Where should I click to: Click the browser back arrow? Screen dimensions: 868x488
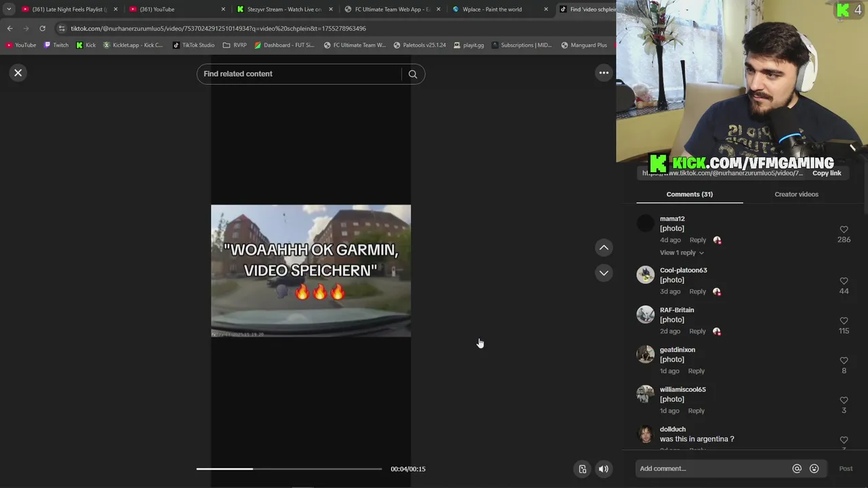(9, 28)
